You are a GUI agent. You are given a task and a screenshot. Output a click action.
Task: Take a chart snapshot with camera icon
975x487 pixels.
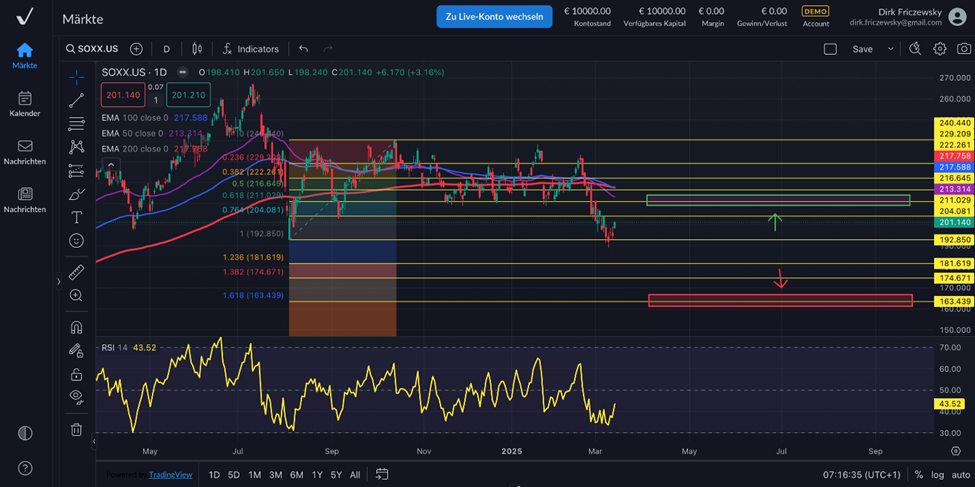963,49
